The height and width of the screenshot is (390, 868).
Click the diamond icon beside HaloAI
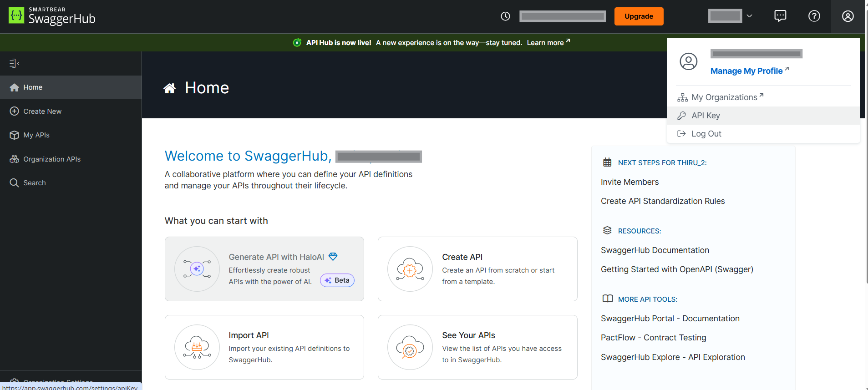pyautogui.click(x=333, y=257)
